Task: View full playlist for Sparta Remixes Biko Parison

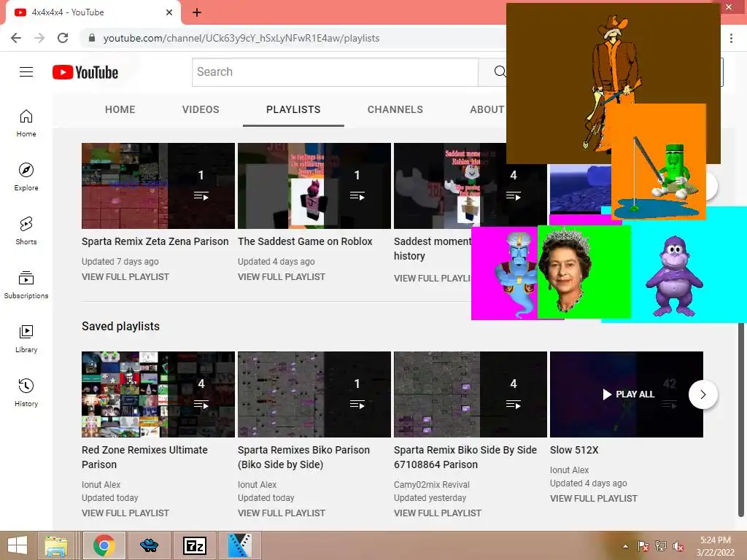Action: click(282, 513)
